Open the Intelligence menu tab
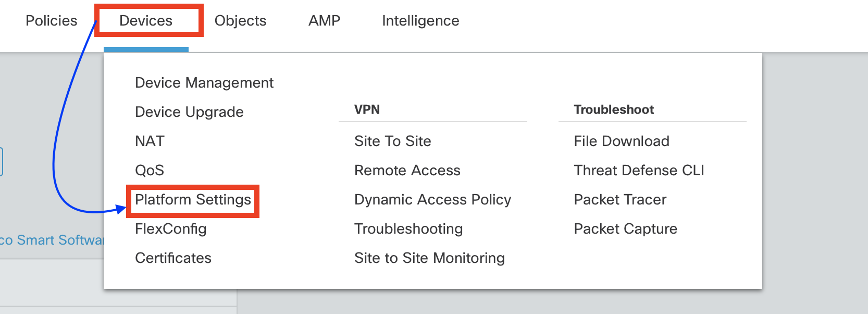This screenshot has height=314, width=868. (420, 21)
